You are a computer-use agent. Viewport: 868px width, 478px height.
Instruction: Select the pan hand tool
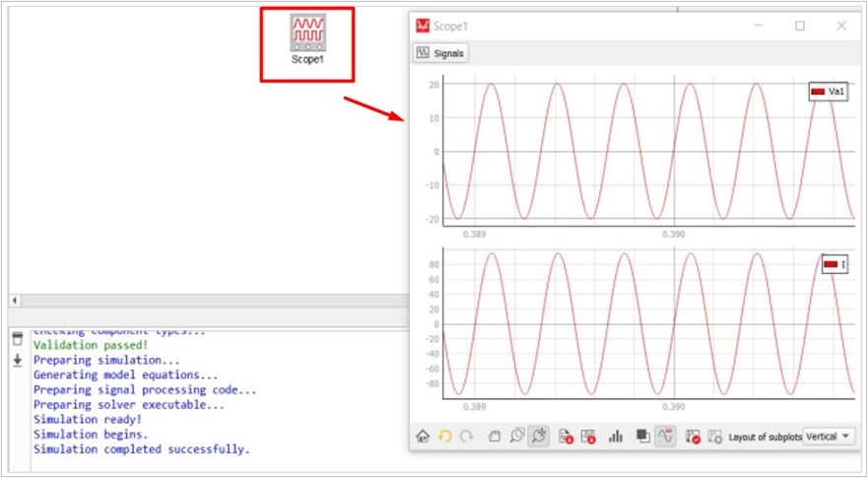click(495, 436)
